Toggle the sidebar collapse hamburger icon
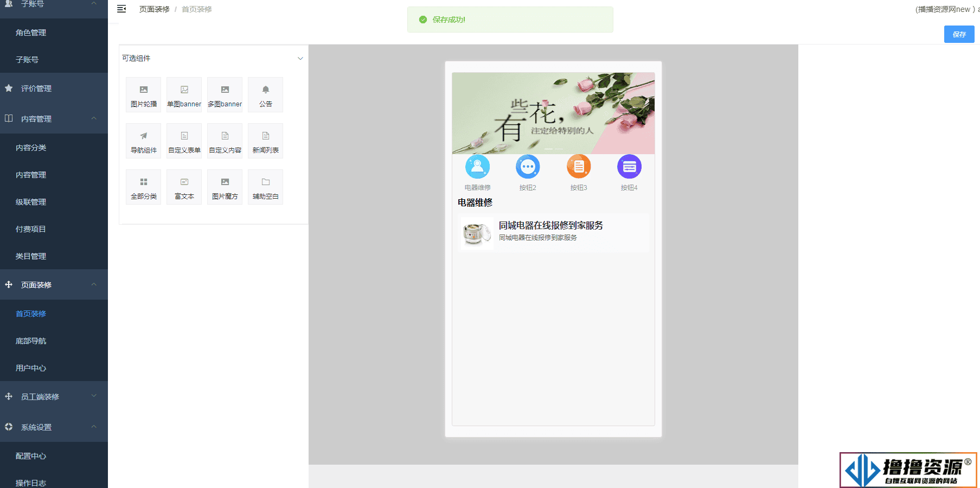 tap(121, 9)
